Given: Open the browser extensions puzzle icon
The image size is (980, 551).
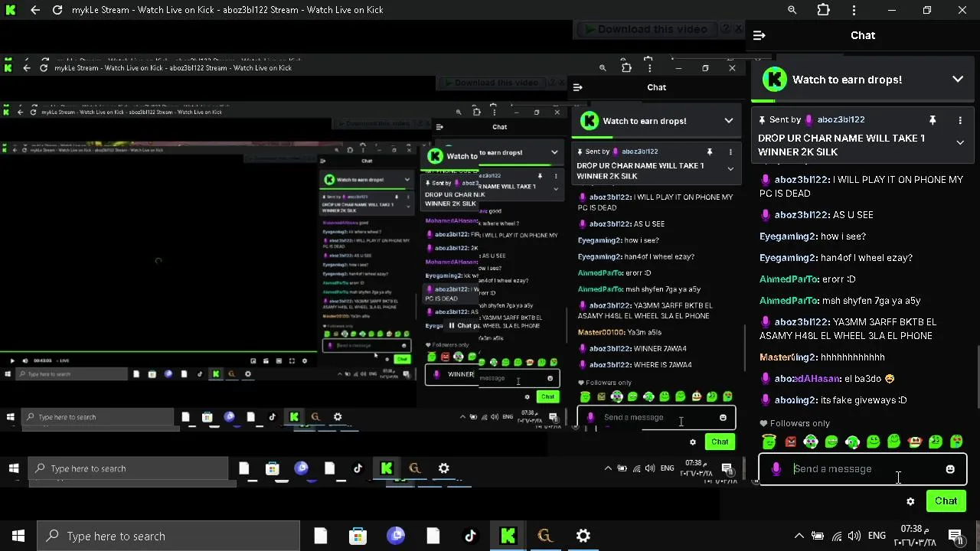Looking at the screenshot, I should point(823,10).
